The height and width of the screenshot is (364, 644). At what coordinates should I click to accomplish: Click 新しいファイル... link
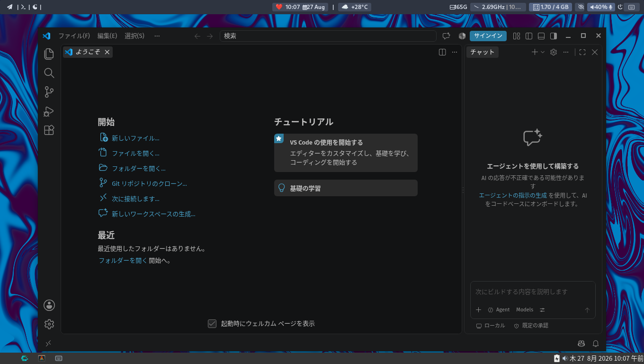coord(135,138)
